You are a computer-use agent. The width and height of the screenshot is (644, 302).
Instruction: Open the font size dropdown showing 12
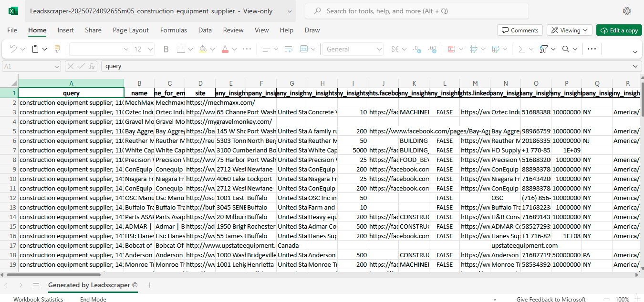coord(143,49)
